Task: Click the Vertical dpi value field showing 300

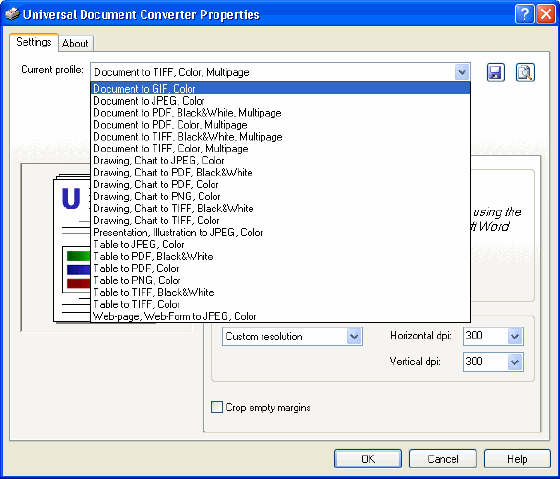Action: coord(485,362)
